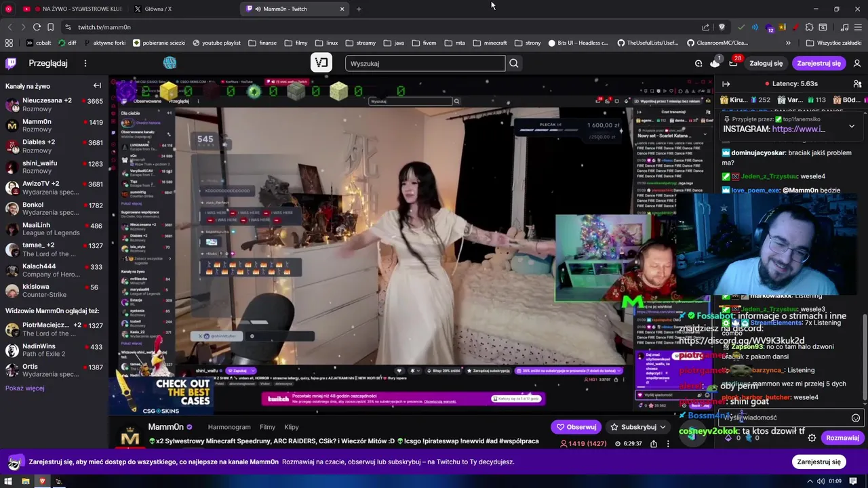868x488 pixels.
Task: Open the Twitch home logo
Action: 11,63
